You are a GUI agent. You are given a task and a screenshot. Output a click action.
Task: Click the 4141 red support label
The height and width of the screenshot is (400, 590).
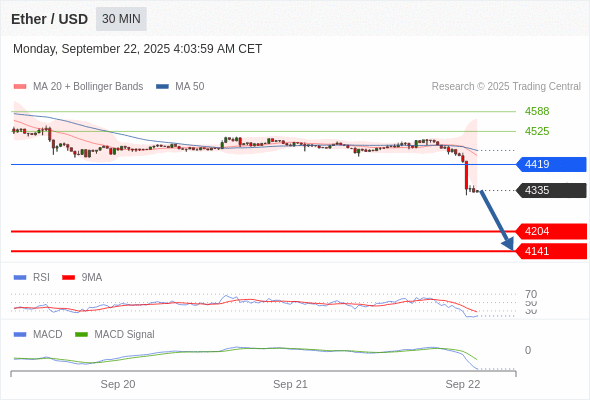pos(551,251)
